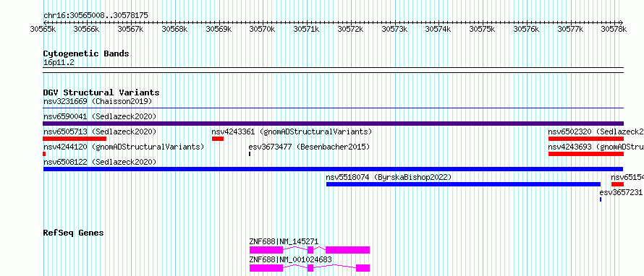
Task: Open variant esv3657231 label
Action: (x=622, y=192)
